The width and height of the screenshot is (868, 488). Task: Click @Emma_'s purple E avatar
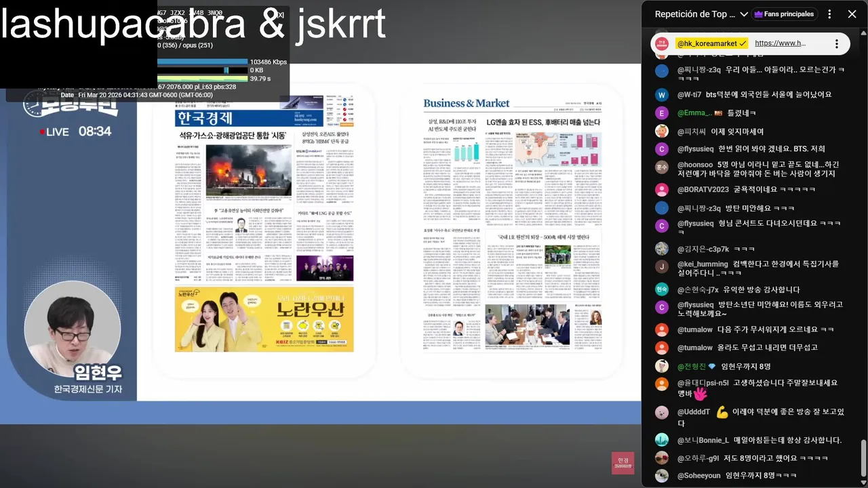point(662,113)
